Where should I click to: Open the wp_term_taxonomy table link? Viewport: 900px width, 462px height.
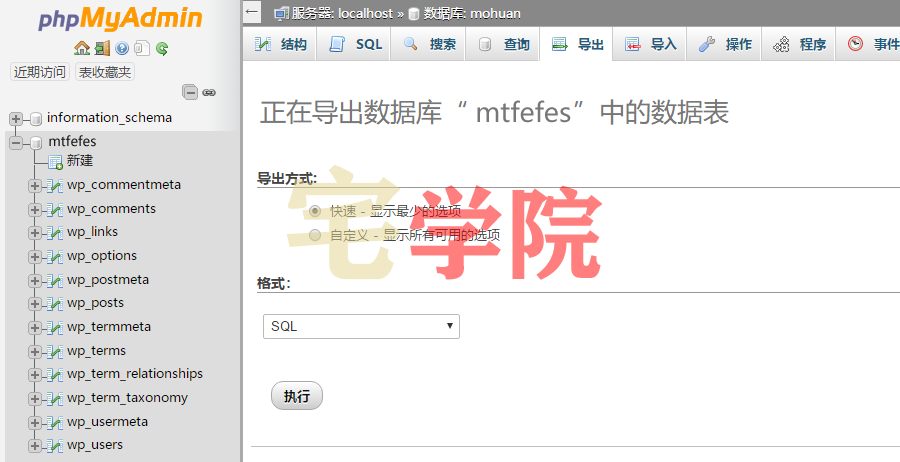tap(127, 398)
